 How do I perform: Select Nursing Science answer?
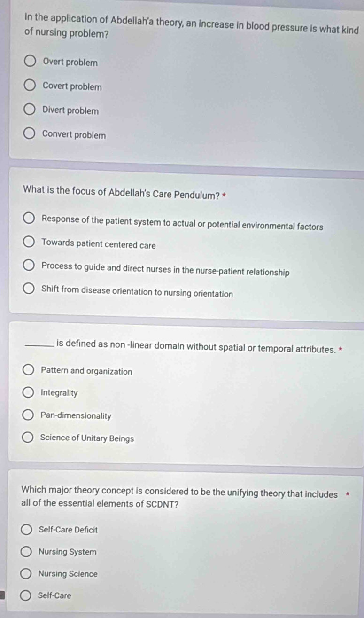click(x=26, y=573)
